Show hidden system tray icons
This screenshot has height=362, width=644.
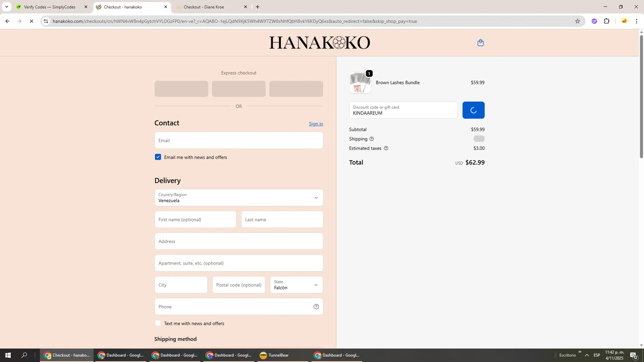587,355
